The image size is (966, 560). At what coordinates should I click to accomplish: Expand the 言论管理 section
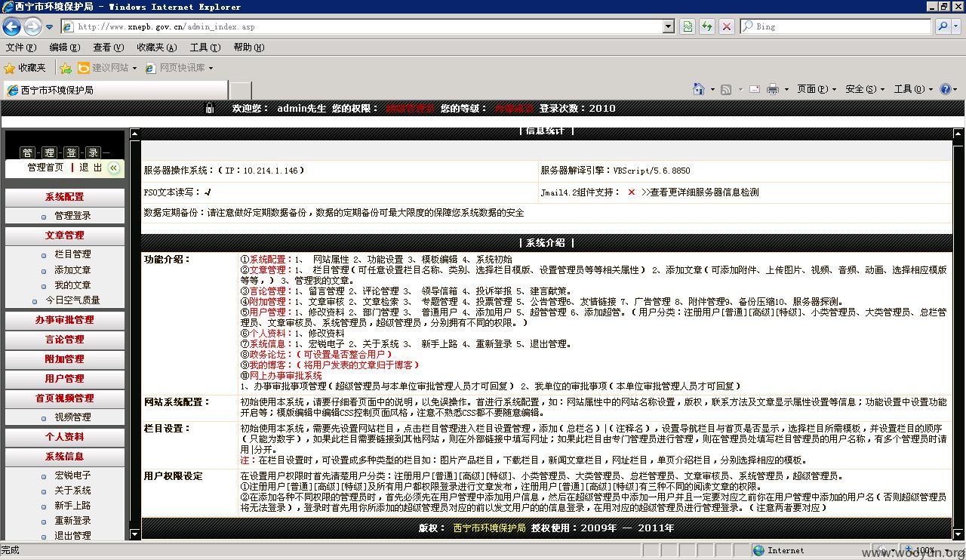click(64, 340)
